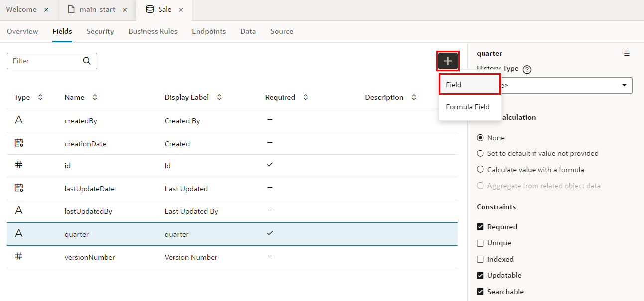Click the filter search magnifier icon
The width and height of the screenshot is (644, 301).
[x=87, y=61]
